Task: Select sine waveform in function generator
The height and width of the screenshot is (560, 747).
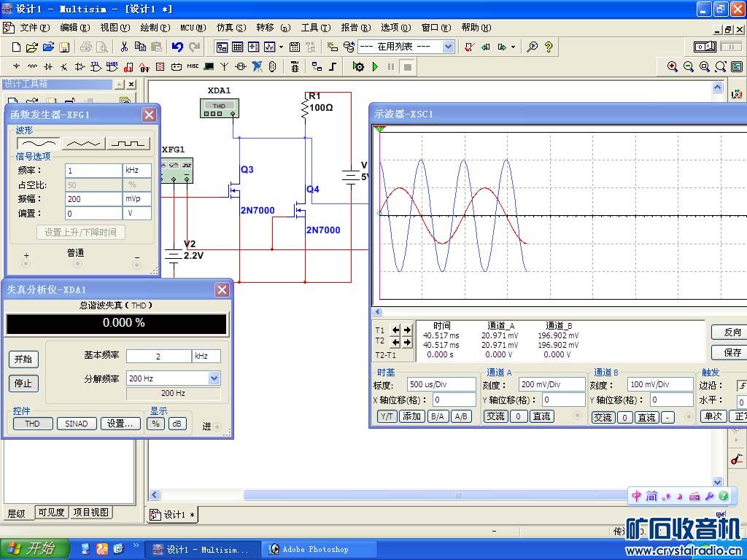Action: (x=39, y=144)
